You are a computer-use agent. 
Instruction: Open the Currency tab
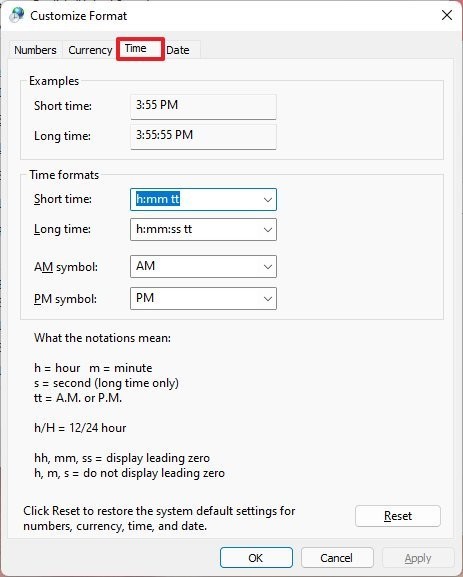(x=90, y=50)
